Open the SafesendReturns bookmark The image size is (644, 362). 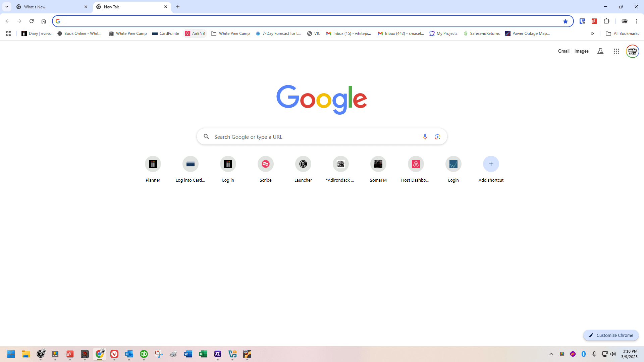(x=481, y=34)
